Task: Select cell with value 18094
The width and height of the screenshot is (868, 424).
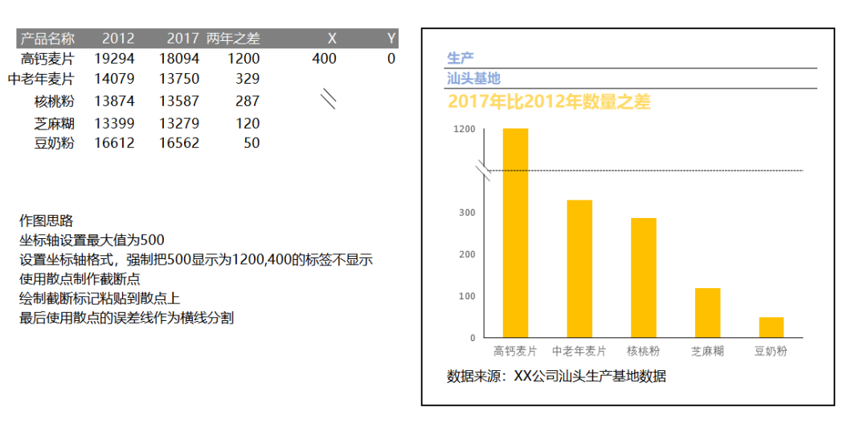Action: click(179, 59)
